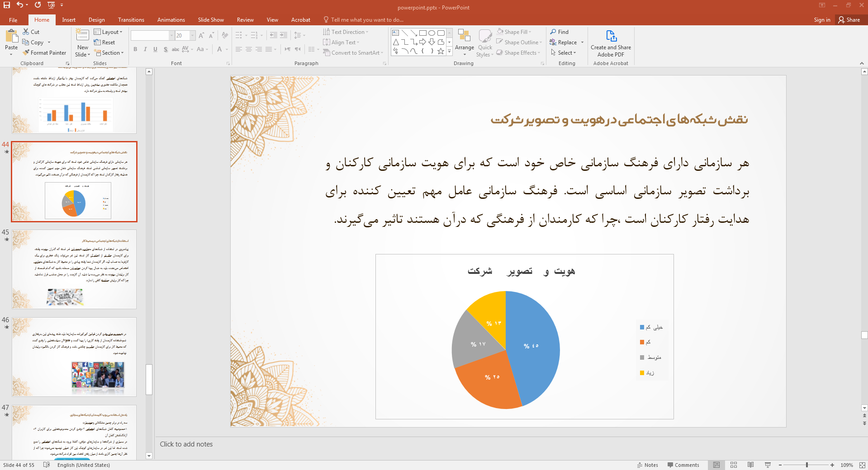Viewport: 868px width, 470px height.
Task: Adjust the zoom slider handle
Action: click(x=807, y=465)
